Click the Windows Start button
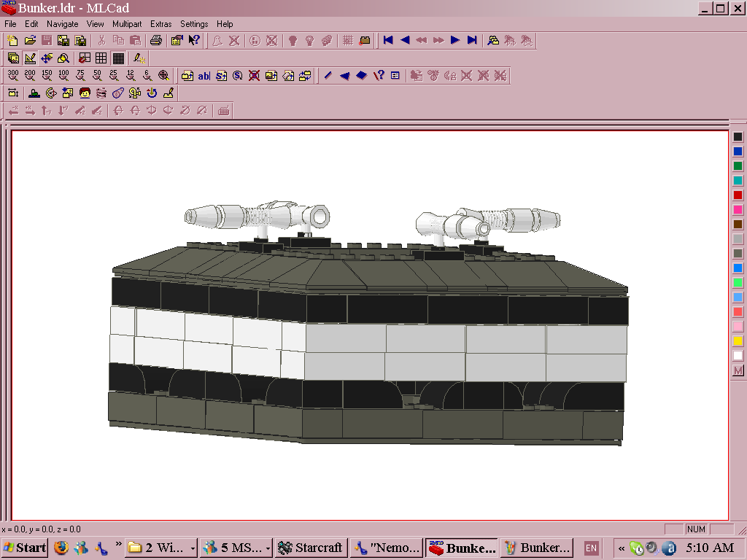Screen dimensions: 747x560 coord(24,548)
